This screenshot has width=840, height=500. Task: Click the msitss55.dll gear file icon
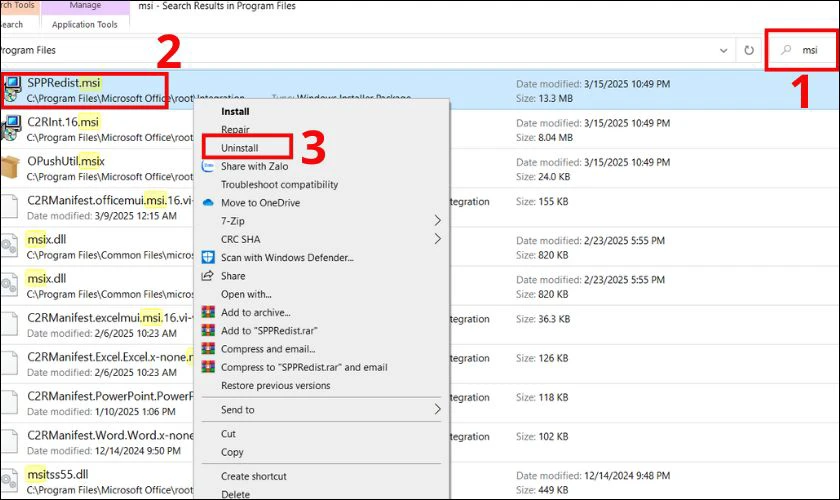pos(10,481)
